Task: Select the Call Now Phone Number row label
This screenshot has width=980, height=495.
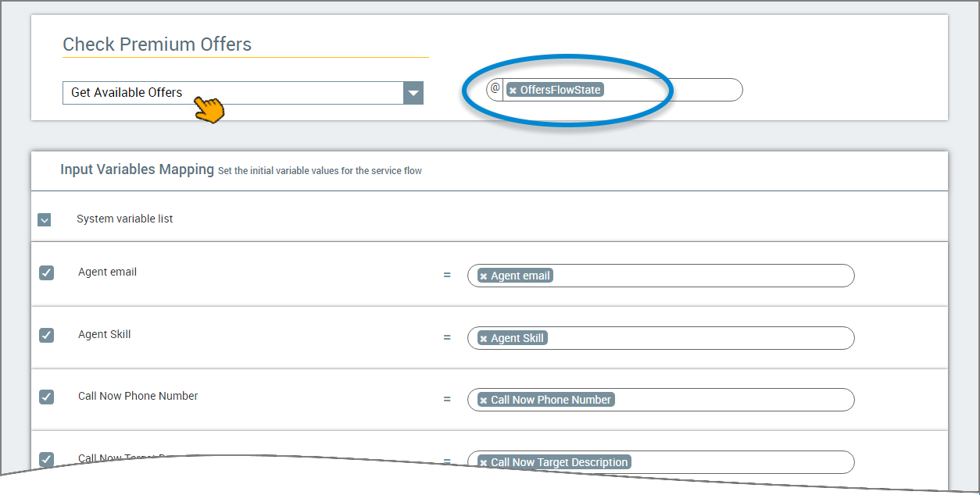Action: point(138,396)
